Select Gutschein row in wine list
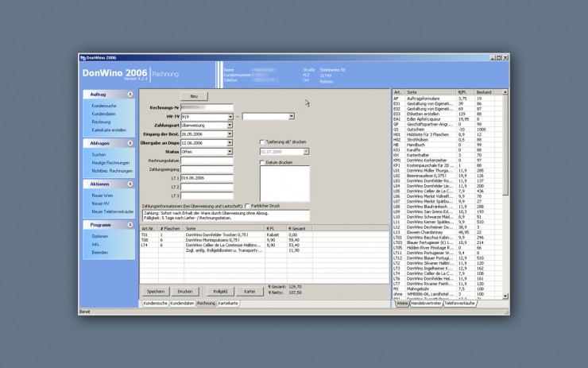The width and height of the screenshot is (588, 368). [447, 130]
